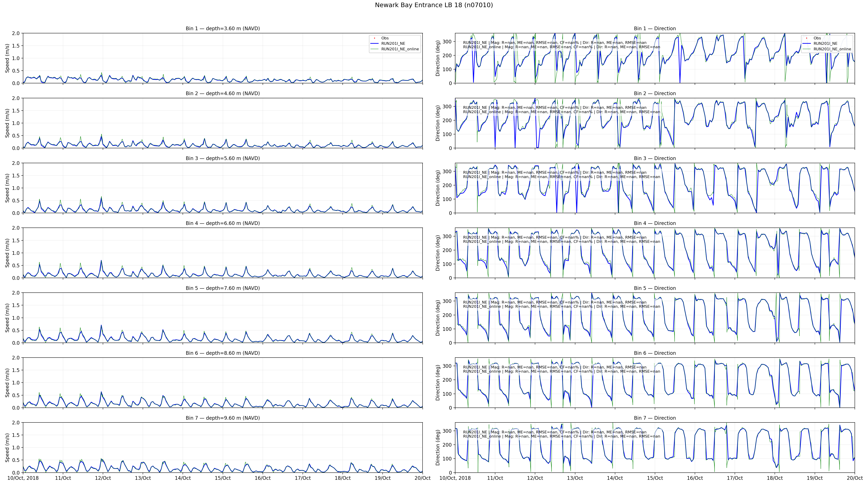Select the 'Bin 2 — depth=4.60 m (NAVD)' title
Viewport: 868px width, 486px height.
[x=223, y=94]
